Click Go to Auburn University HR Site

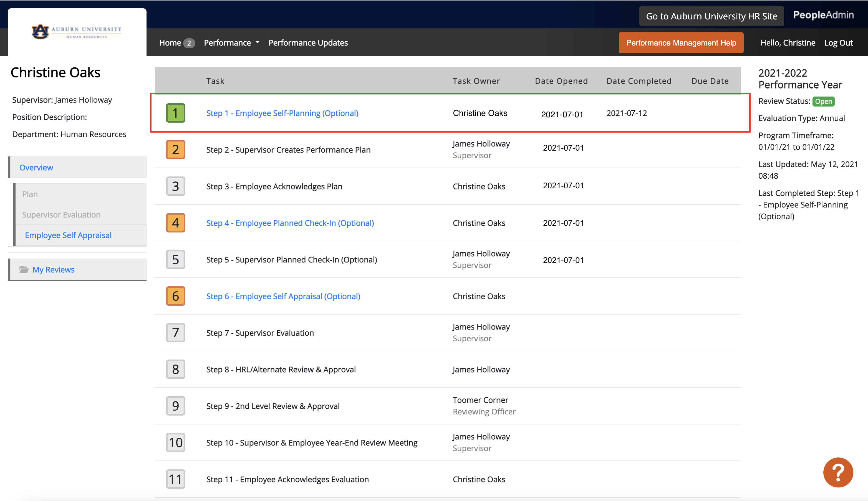pyautogui.click(x=711, y=16)
